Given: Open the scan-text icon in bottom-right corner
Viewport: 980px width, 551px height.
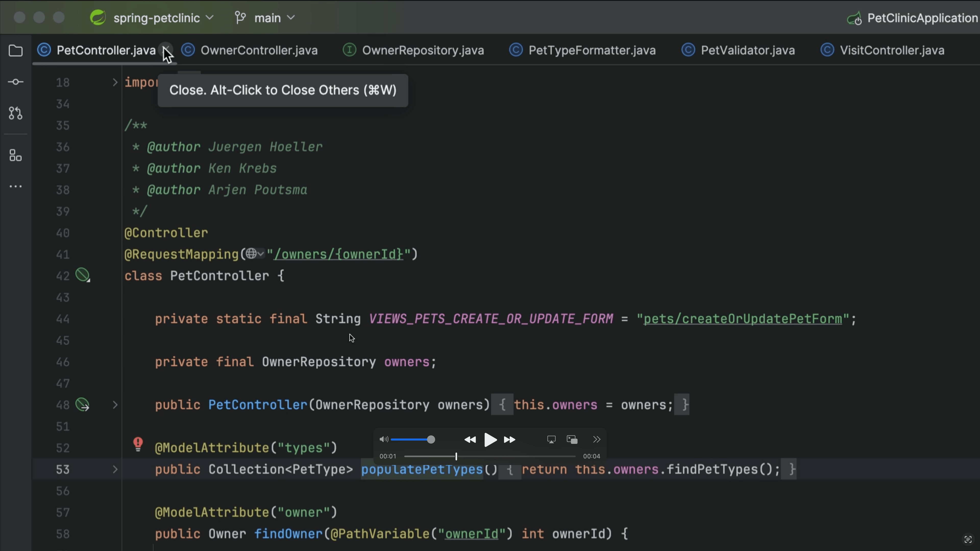Looking at the screenshot, I should pyautogui.click(x=968, y=539).
